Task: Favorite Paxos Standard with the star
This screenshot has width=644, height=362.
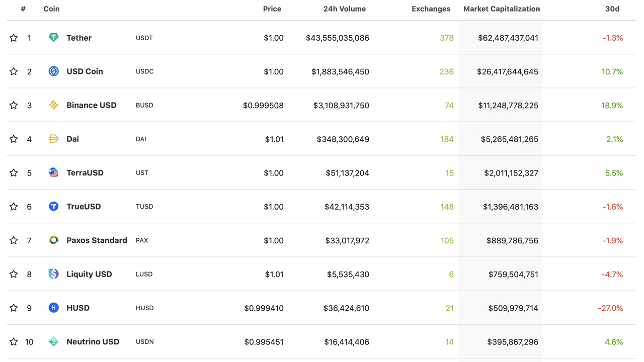Action: pos(14,240)
